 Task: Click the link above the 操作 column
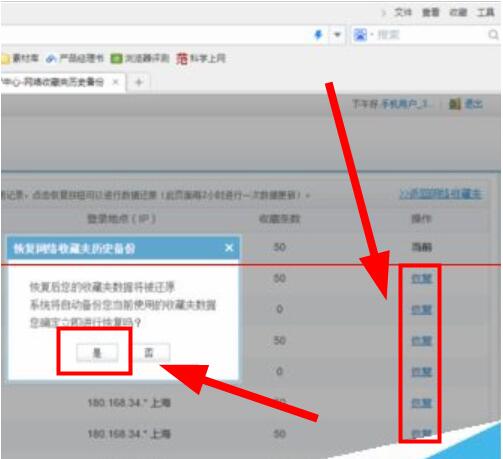[x=440, y=194]
